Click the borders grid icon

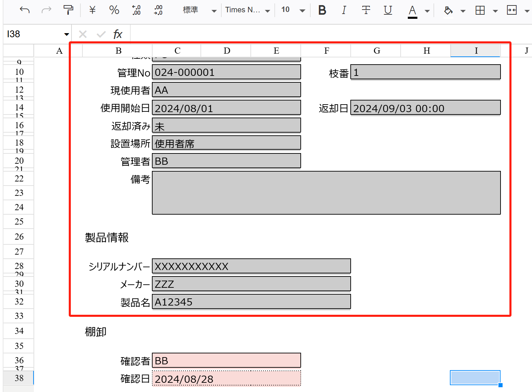point(480,10)
